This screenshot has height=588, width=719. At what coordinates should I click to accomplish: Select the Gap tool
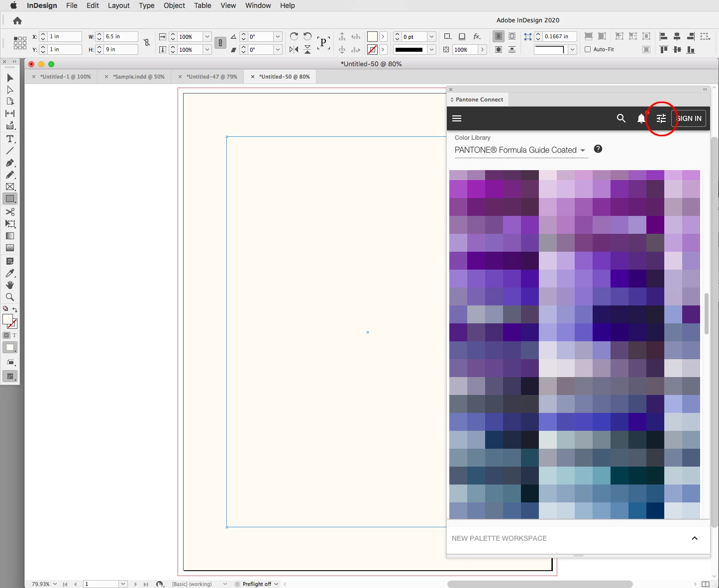click(x=10, y=113)
